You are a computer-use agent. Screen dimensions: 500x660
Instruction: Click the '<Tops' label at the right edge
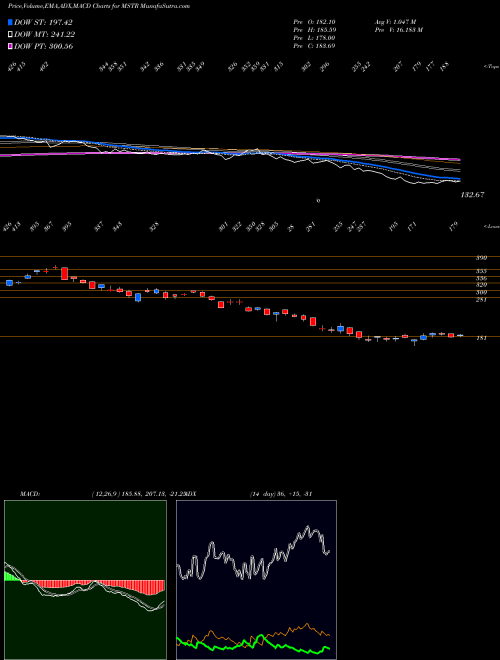click(492, 67)
